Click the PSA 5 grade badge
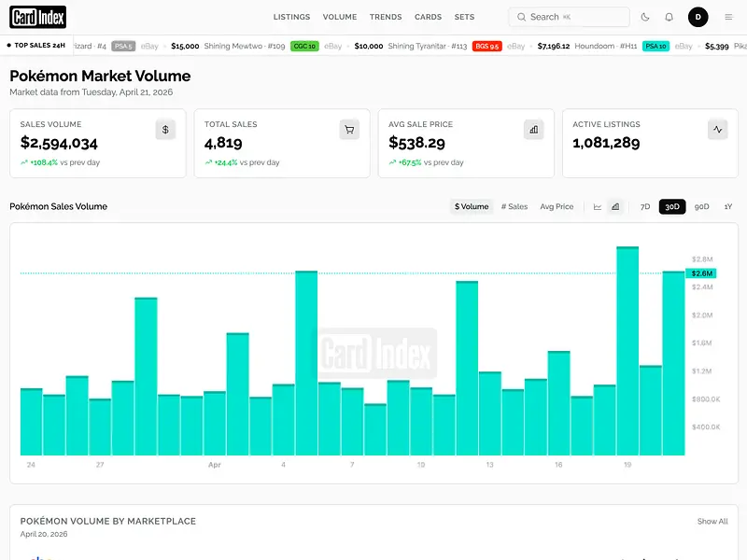Image resolution: width=747 pixels, height=560 pixels. [123, 46]
